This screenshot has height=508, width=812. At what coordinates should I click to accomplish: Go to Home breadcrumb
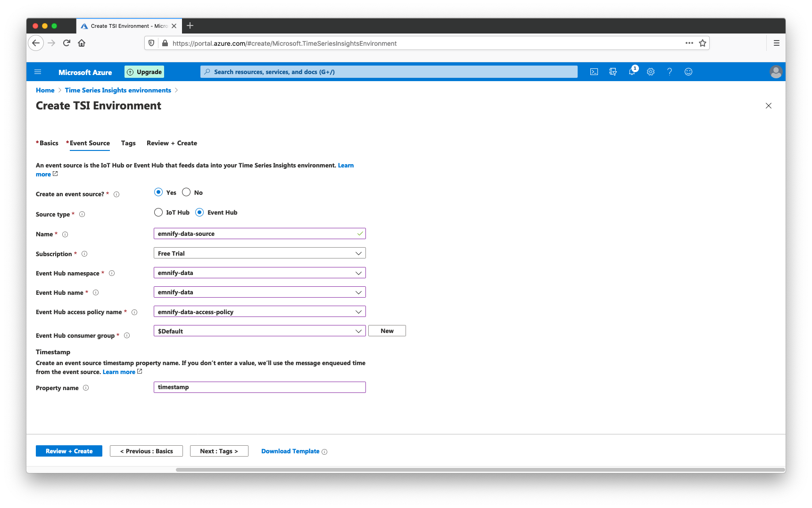(45, 90)
